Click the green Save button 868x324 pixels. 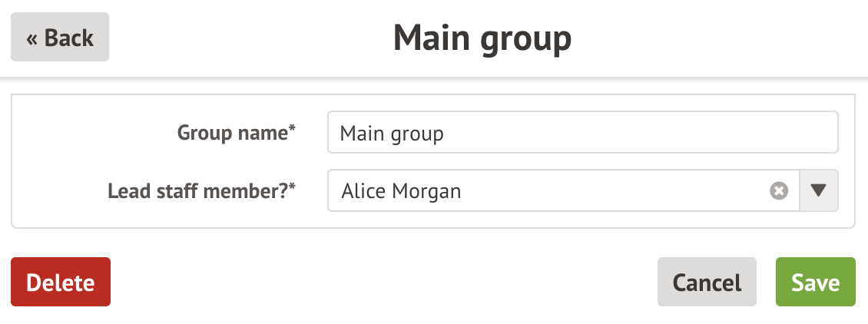(815, 282)
